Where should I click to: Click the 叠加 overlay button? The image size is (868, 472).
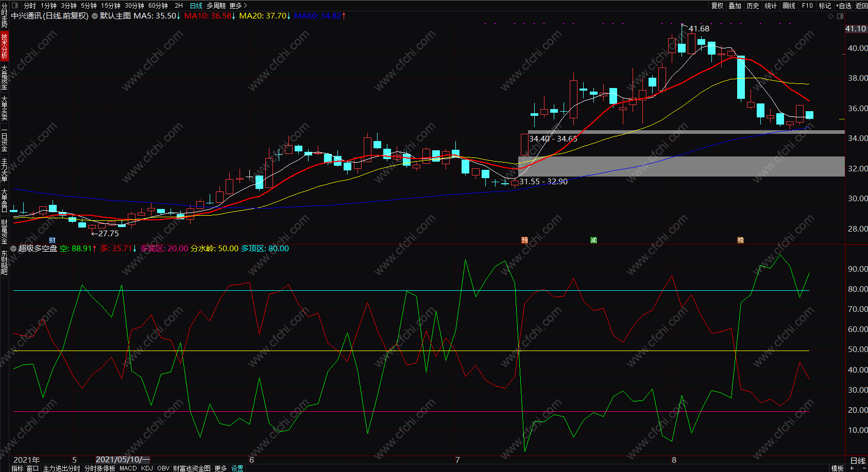pyautogui.click(x=735, y=6)
